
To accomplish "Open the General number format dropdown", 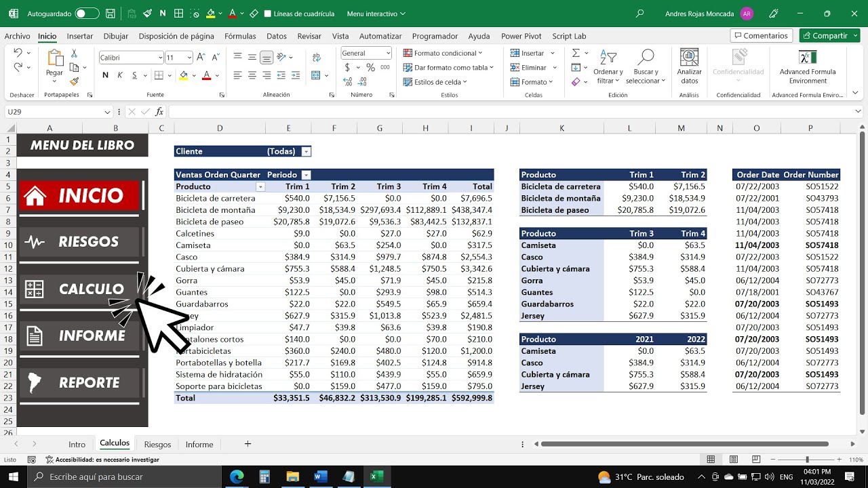I will pos(388,53).
